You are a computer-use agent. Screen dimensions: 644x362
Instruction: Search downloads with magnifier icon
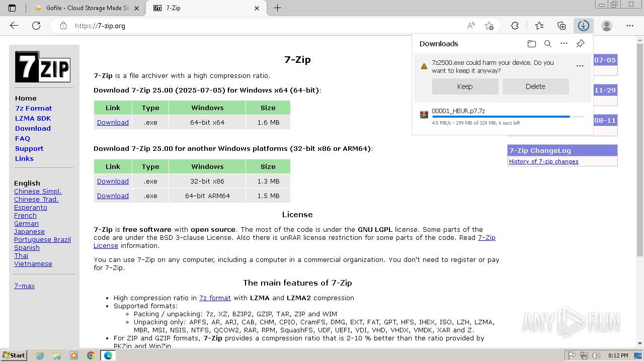pyautogui.click(x=548, y=44)
